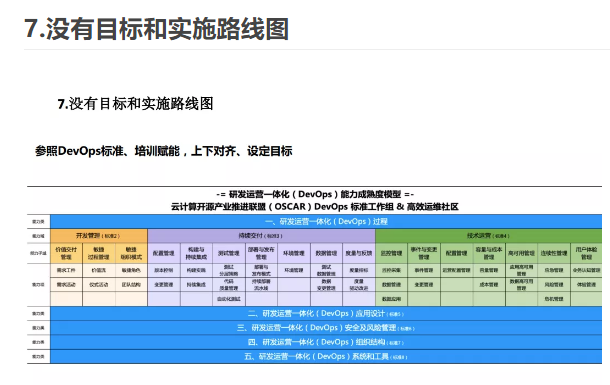Click the blue 三、DevOps 安全及风险管理 row
The height and width of the screenshot is (385, 610).
[x=326, y=328]
